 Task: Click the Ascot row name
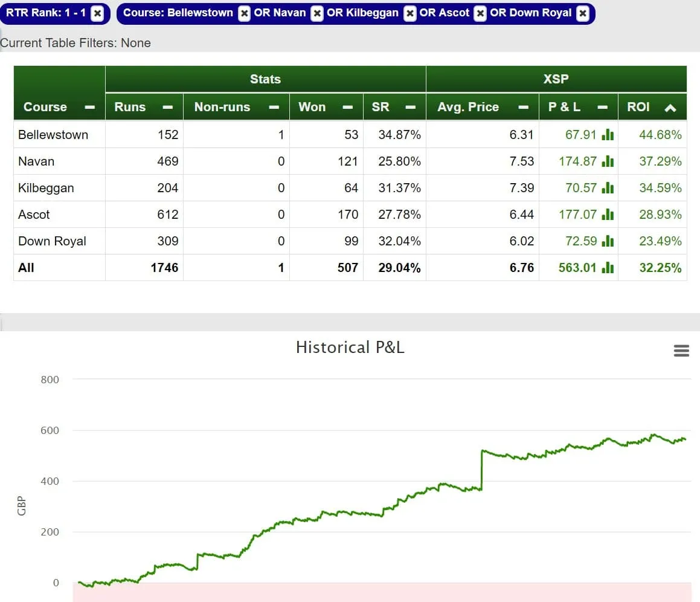34,214
